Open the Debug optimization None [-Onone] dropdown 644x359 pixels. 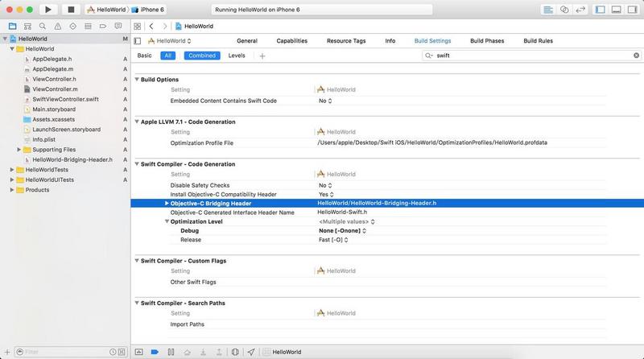pyautogui.click(x=342, y=230)
